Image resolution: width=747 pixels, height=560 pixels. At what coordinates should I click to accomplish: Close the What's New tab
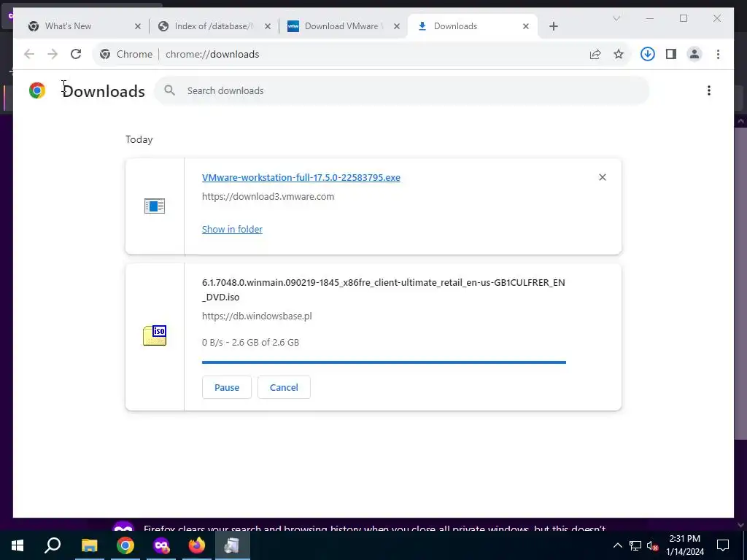click(x=138, y=26)
